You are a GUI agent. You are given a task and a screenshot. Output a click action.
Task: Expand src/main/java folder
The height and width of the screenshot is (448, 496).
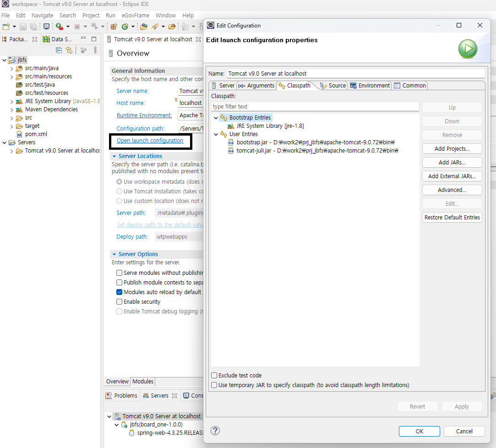tap(12, 68)
